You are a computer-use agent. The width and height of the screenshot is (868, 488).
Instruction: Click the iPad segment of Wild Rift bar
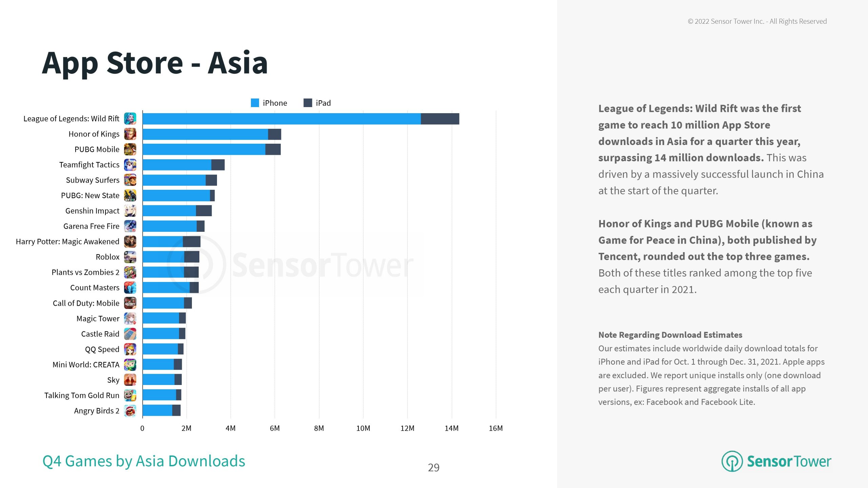[440, 119]
